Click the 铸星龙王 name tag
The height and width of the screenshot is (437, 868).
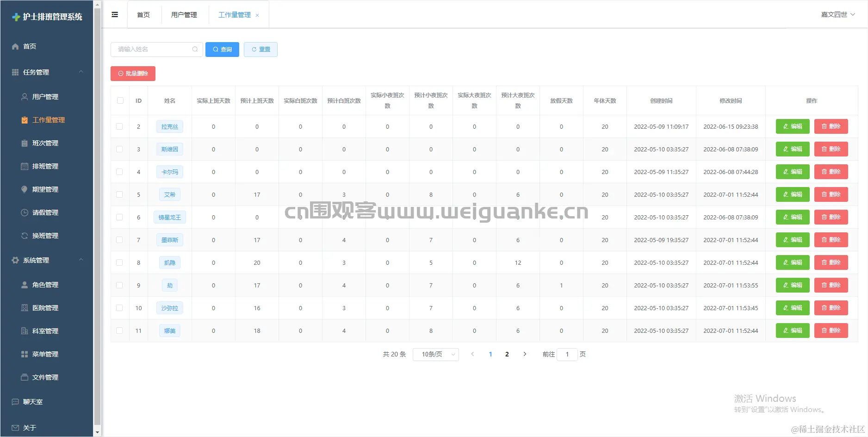click(x=170, y=217)
